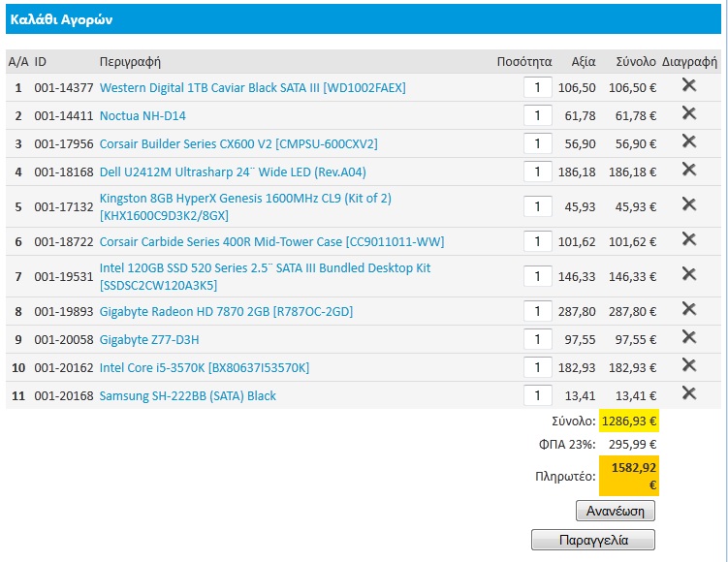This screenshot has width=728, height=562.
Task: Open Intel 120GB SSD 520 Series link
Action: point(265,276)
